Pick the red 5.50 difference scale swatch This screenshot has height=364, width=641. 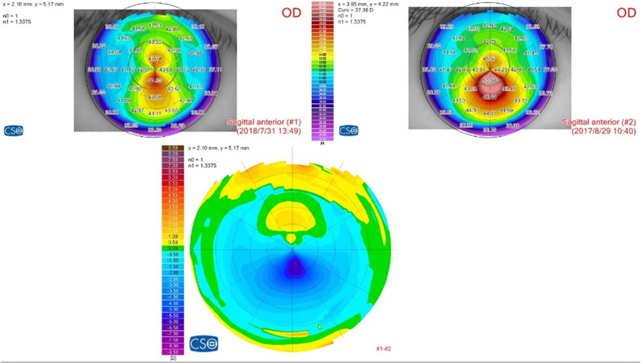173,183
